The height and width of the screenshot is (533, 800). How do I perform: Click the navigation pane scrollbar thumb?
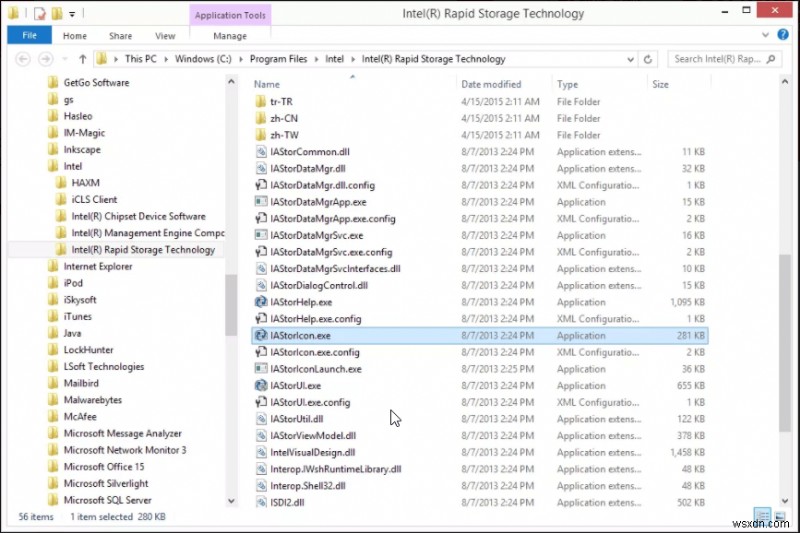231,305
